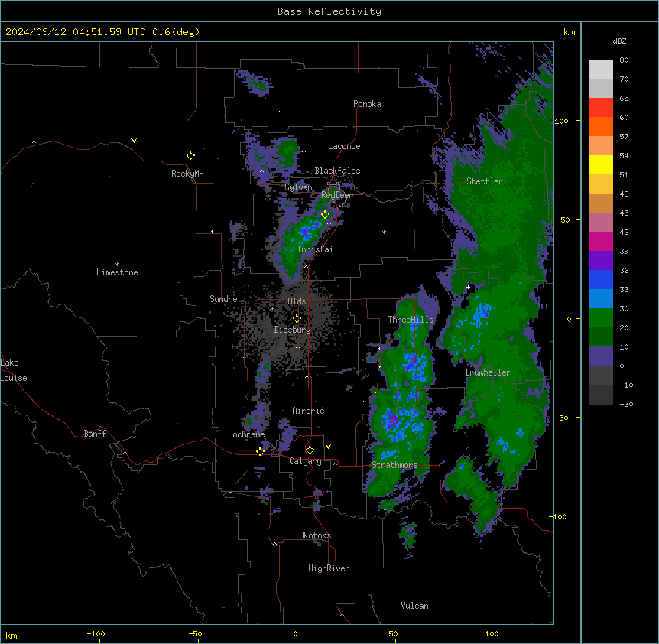
Task: Click the Airdrie city label
Action: click(309, 411)
